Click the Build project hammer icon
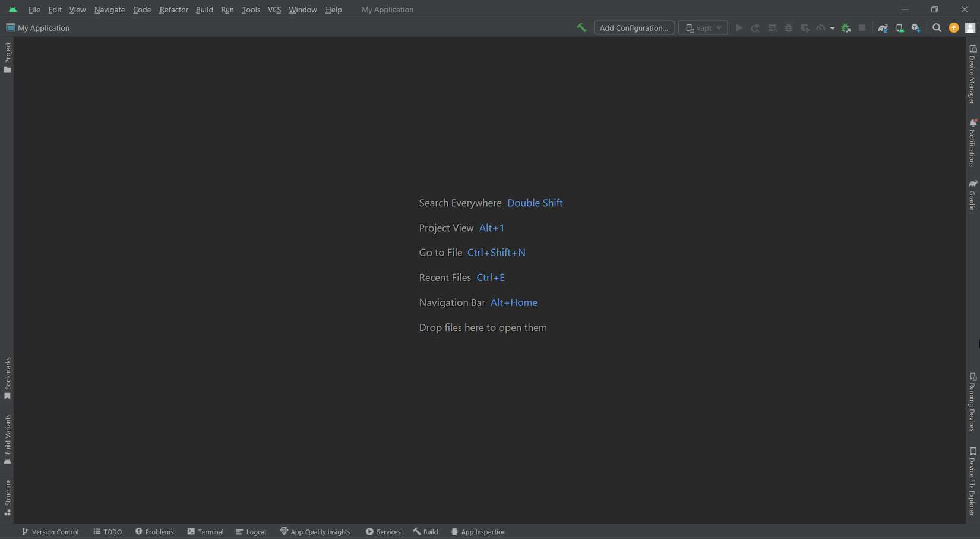Screen dimensions: 980x539 (x=581, y=27)
